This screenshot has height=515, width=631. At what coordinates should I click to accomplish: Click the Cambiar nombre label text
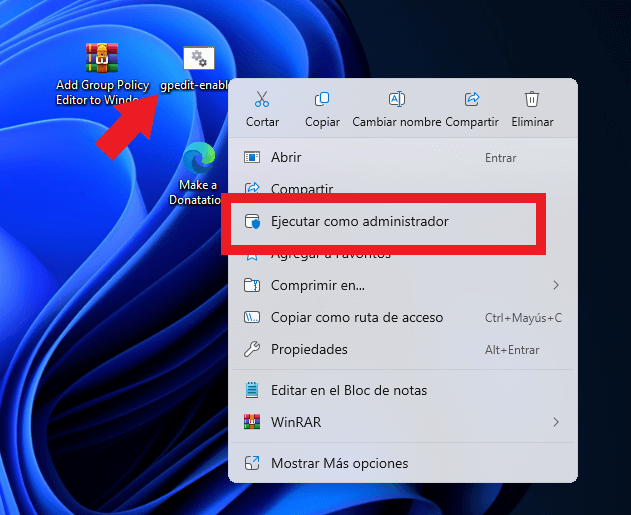(x=397, y=122)
